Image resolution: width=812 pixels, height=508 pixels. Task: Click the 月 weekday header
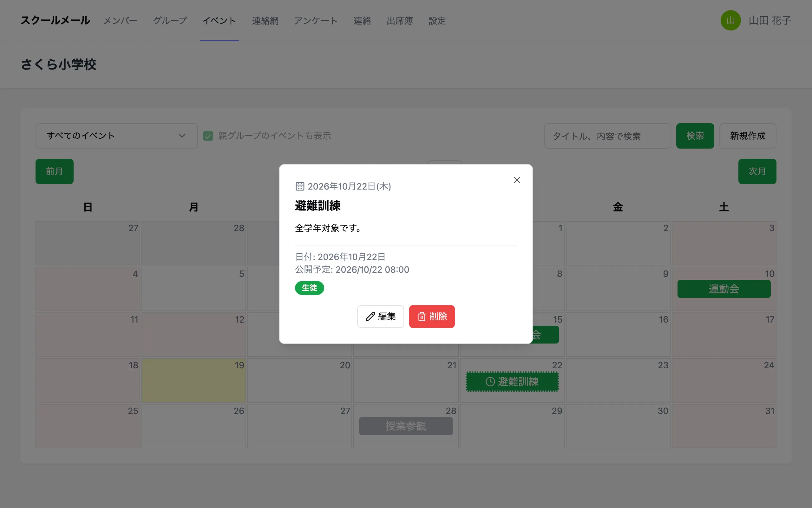click(x=193, y=207)
